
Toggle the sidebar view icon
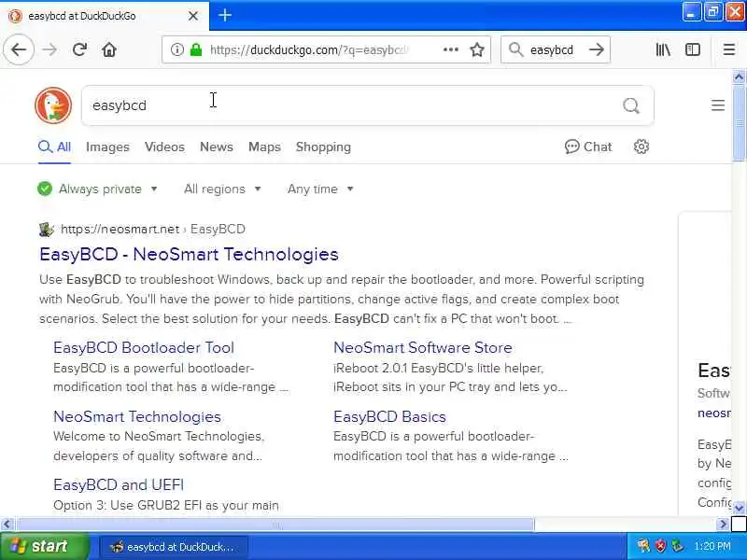(693, 49)
